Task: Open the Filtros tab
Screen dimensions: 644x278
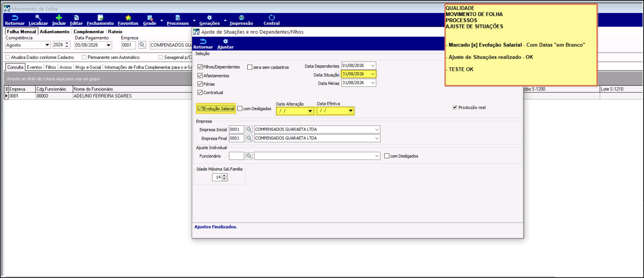Action: pyautogui.click(x=51, y=67)
